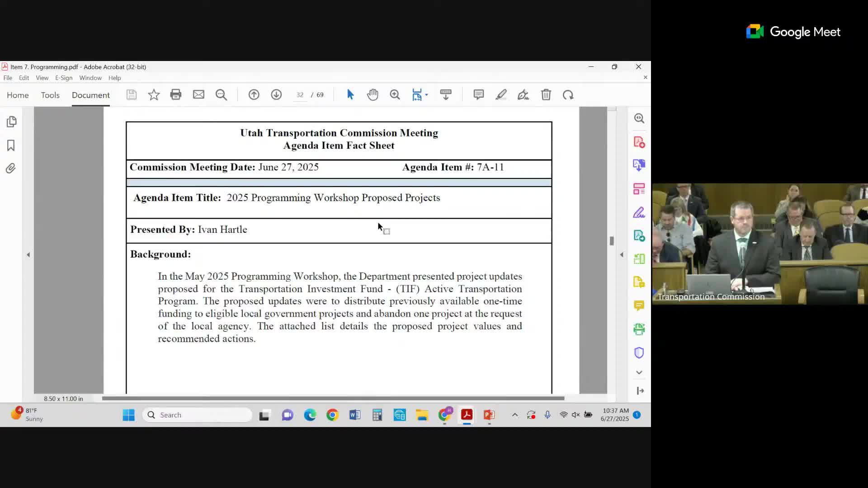Email the document as attachment
Viewport: 868px width, 488px height.
199,94
